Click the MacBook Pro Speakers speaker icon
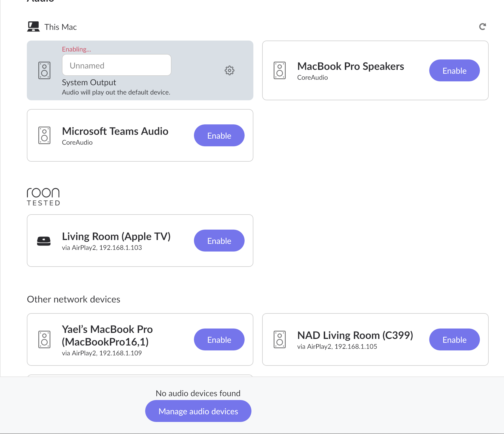 280,70
